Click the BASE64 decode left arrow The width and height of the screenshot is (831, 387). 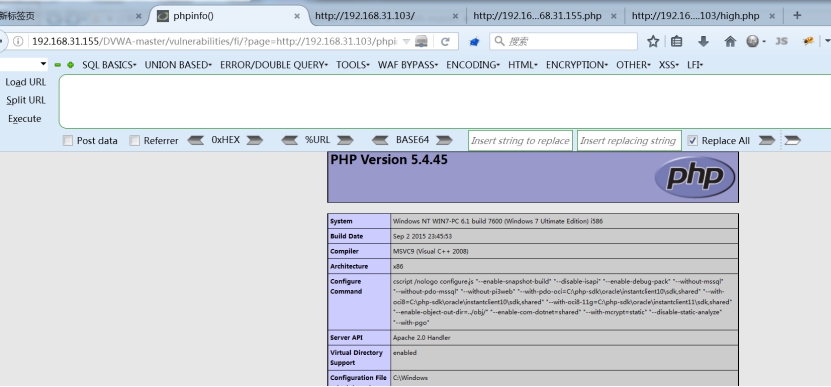(x=381, y=140)
